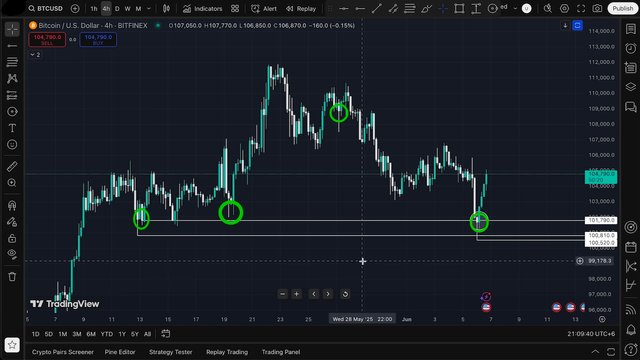Select the ruler Measure tool
Image resolution: width=640 pixels, height=360 pixels.
(x=12, y=166)
